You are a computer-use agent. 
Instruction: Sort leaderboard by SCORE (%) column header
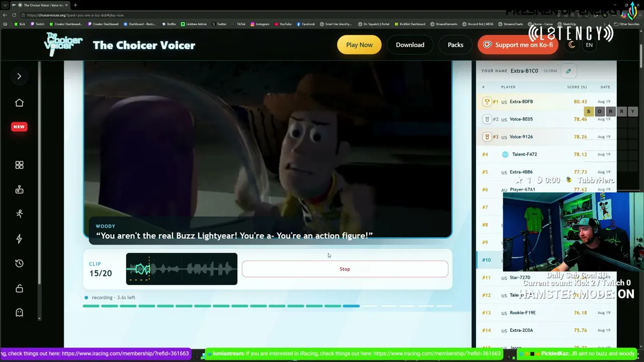(x=577, y=87)
